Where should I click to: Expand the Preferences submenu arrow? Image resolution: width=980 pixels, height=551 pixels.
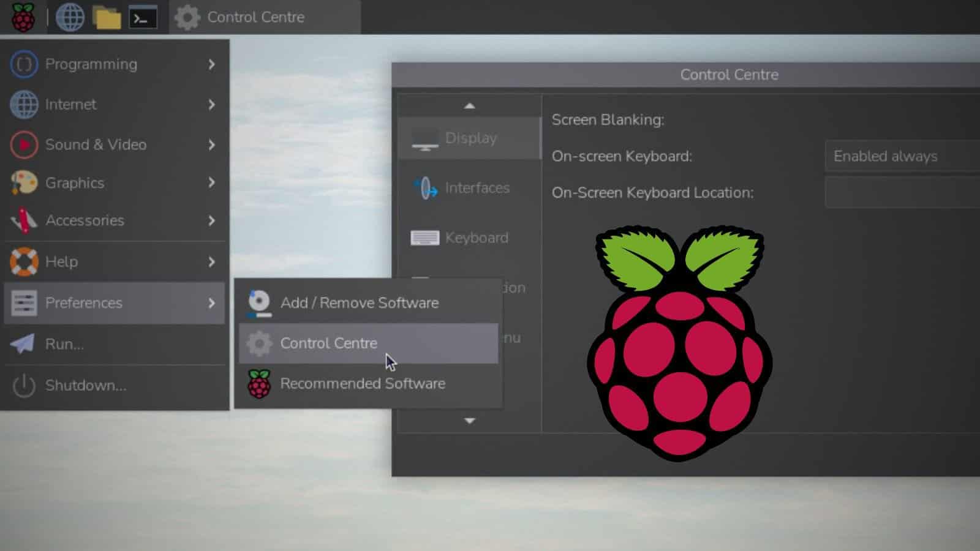click(x=211, y=303)
